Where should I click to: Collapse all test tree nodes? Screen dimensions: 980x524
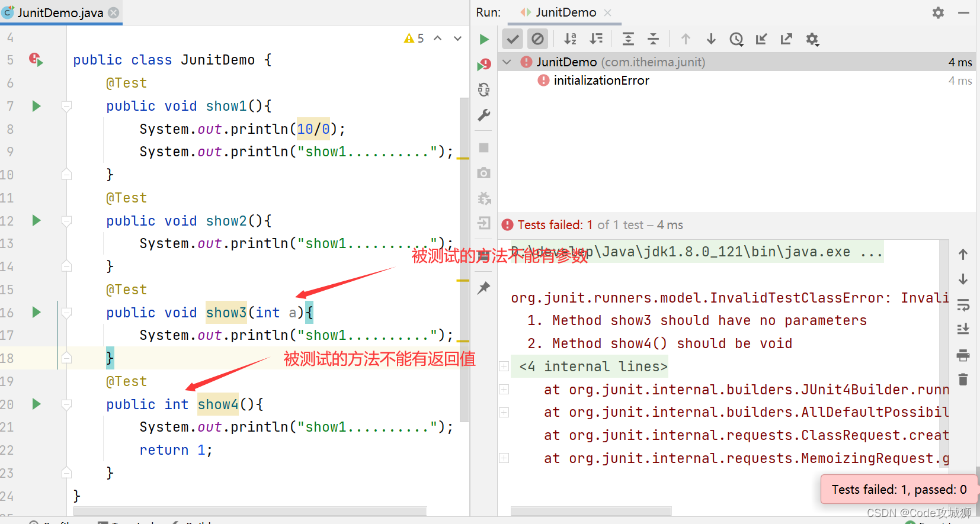tap(653, 39)
